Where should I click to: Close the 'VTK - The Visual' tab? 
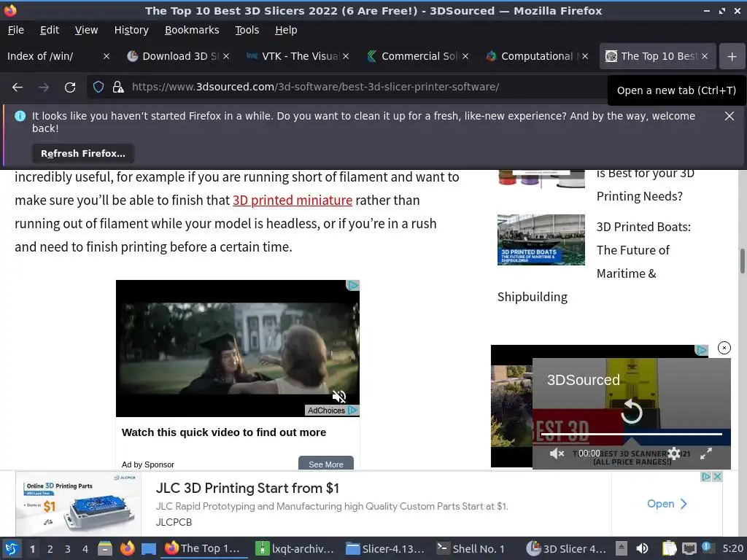click(346, 56)
